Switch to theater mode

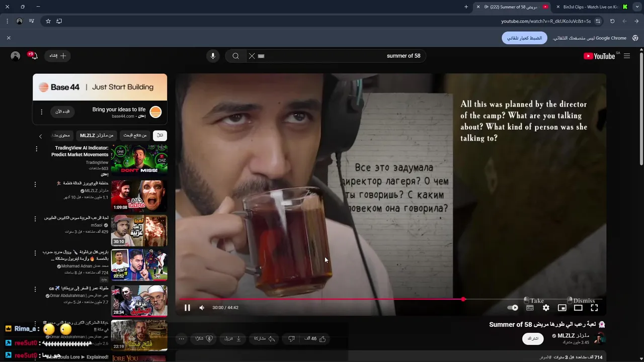coord(578,308)
